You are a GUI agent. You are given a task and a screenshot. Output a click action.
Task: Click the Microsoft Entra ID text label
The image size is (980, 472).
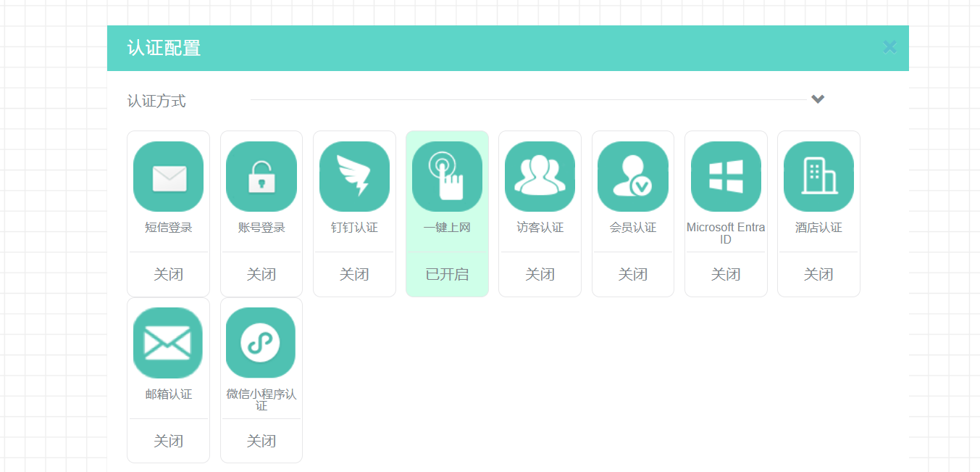[x=726, y=233]
